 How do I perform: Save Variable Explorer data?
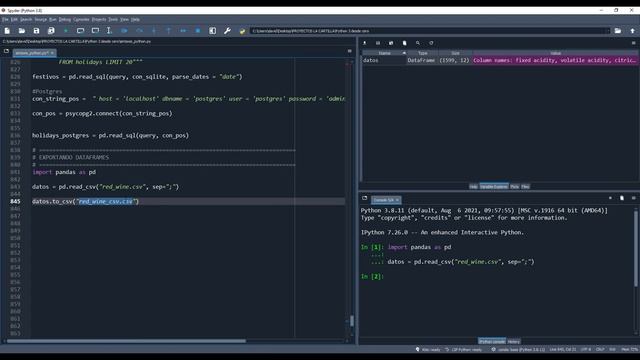tap(378, 43)
